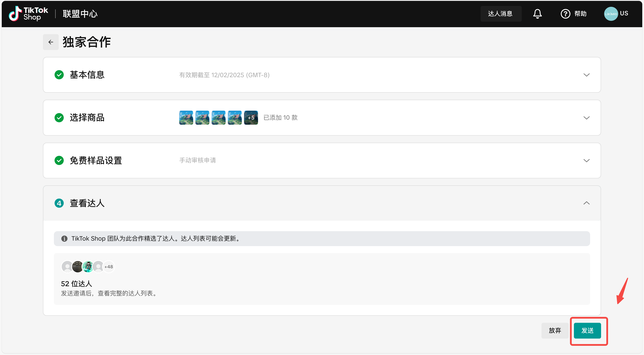Viewport: 644px width, 355px height.
Task: Expand the 选择商品 section chevron
Action: pos(586,118)
